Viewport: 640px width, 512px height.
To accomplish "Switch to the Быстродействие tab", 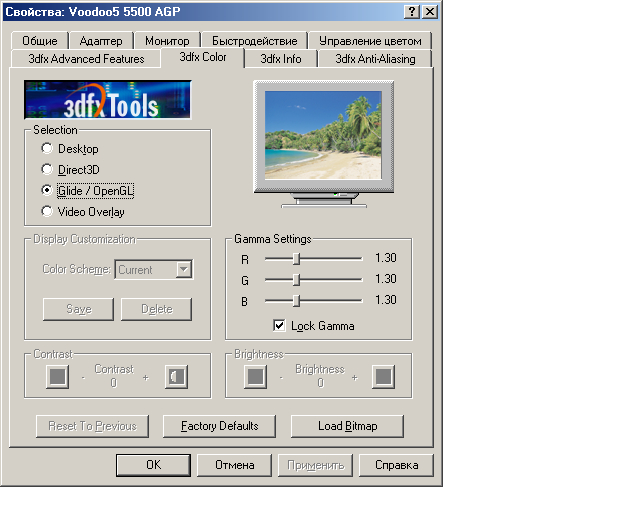I will click(x=254, y=41).
